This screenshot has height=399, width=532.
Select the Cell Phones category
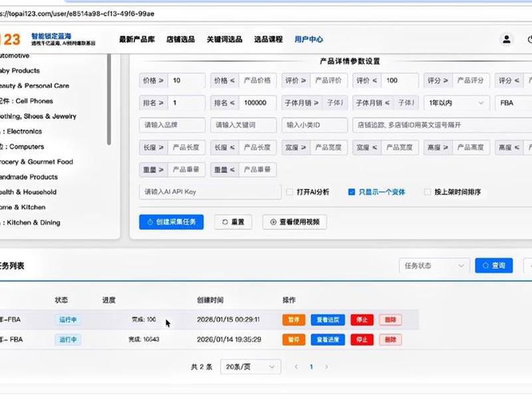[x=27, y=101]
